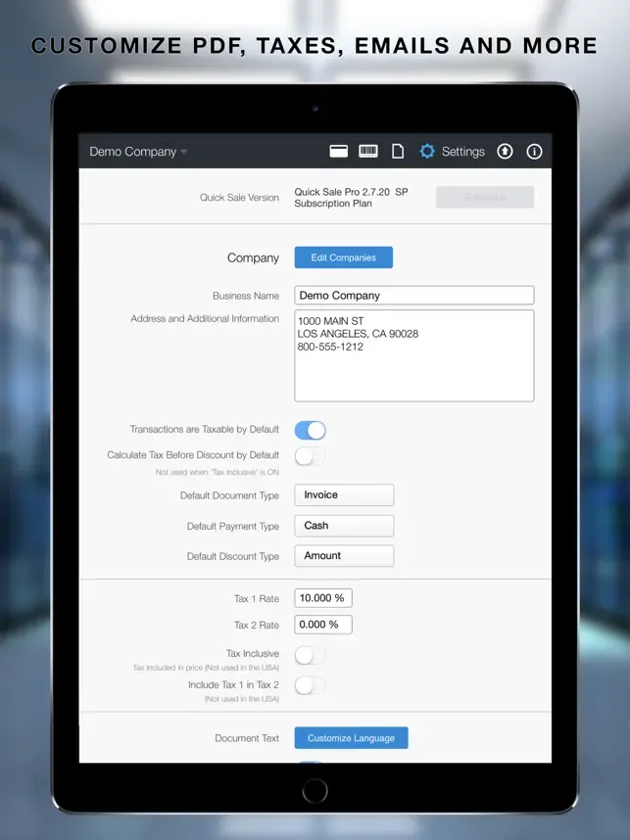Edit the Tax 2 Rate field
The width and height of the screenshot is (630, 840).
(323, 625)
